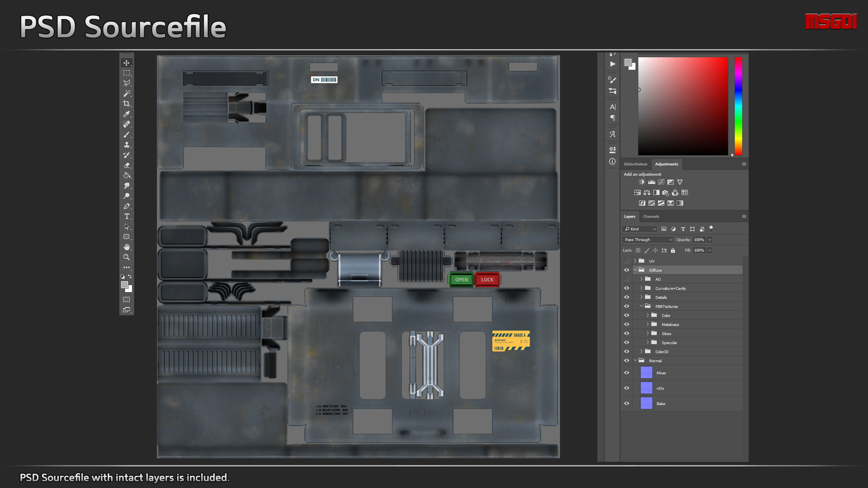The image size is (868, 488).
Task: Click the lock all layer button
Action: [673, 250]
